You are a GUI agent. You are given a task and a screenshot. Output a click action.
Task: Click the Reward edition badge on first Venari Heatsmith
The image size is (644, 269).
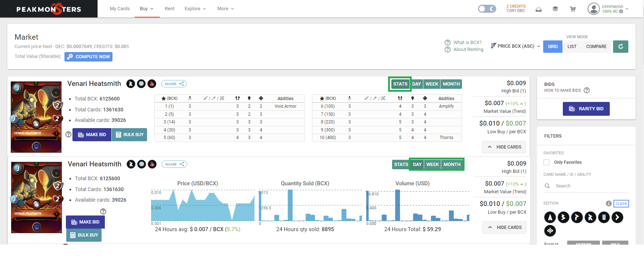pos(131,84)
